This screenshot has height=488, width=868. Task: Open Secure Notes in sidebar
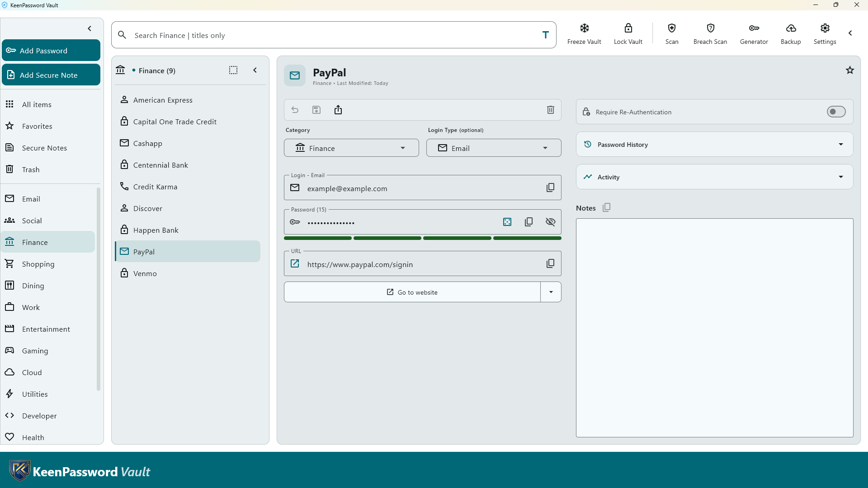48,148
